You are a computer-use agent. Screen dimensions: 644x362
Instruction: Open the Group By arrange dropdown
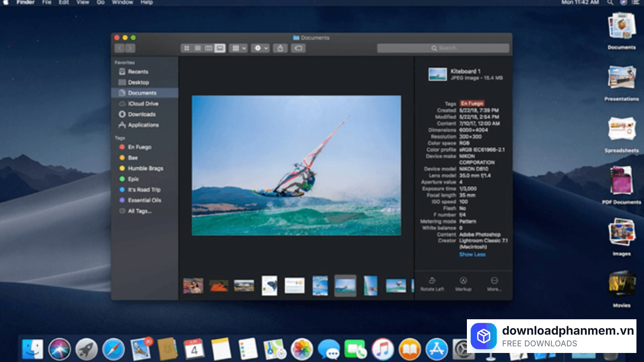[238, 48]
